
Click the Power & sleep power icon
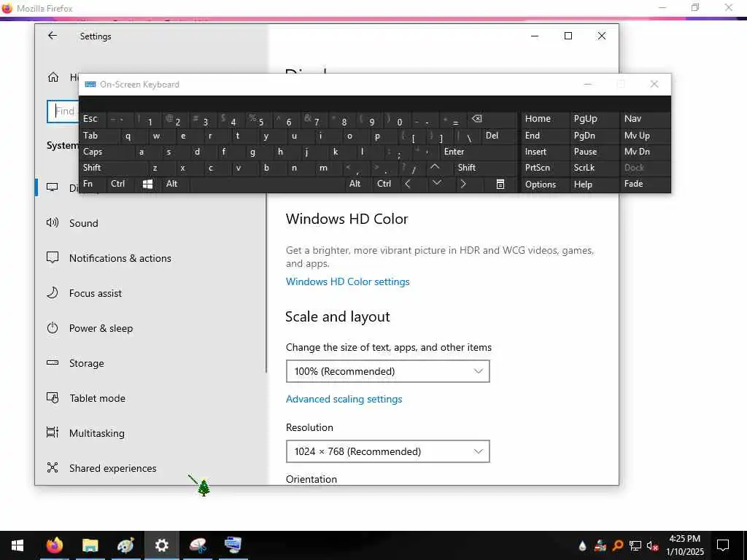coord(53,327)
